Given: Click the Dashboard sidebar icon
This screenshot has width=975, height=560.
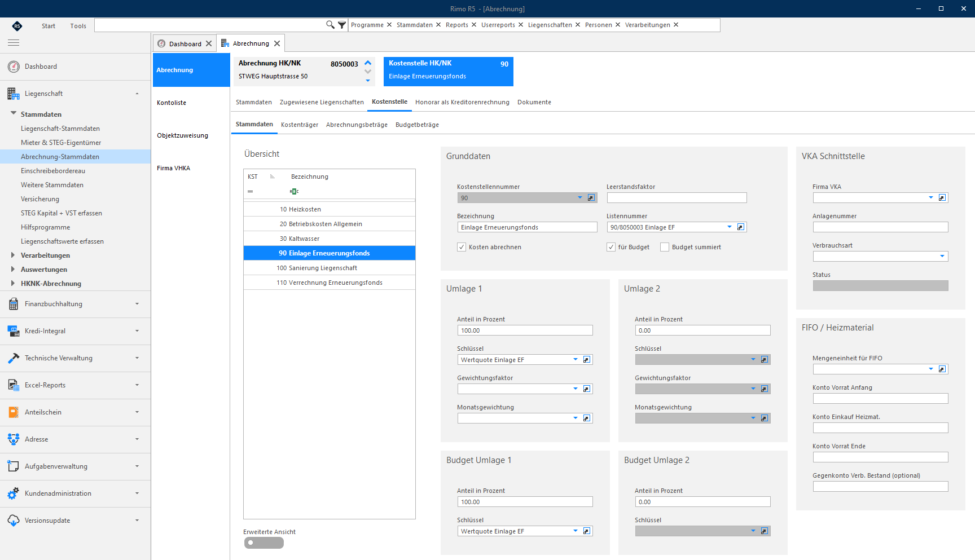Looking at the screenshot, I should pyautogui.click(x=14, y=67).
